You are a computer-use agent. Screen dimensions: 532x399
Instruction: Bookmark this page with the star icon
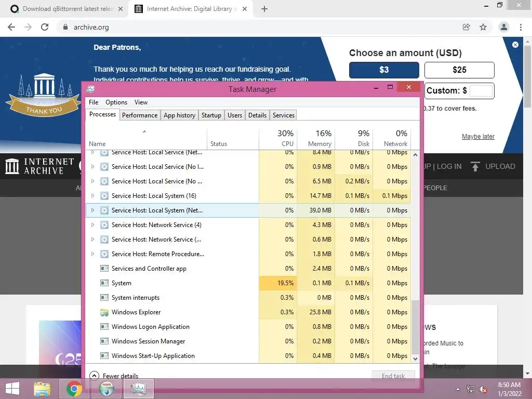point(483,27)
